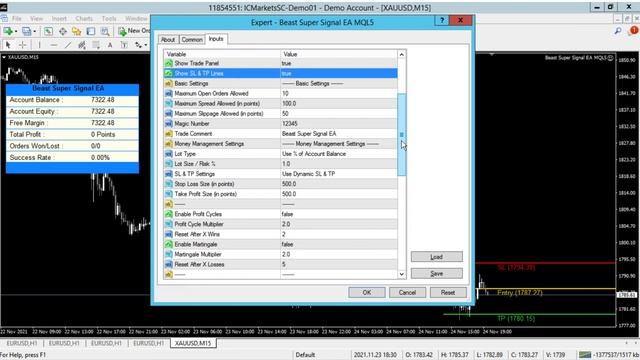Click the Default profile text in status bar
The image size is (640, 360).
point(305,355)
